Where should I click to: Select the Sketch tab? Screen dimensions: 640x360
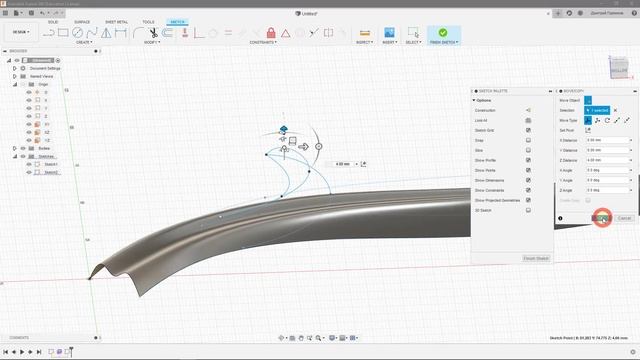pyautogui.click(x=177, y=22)
